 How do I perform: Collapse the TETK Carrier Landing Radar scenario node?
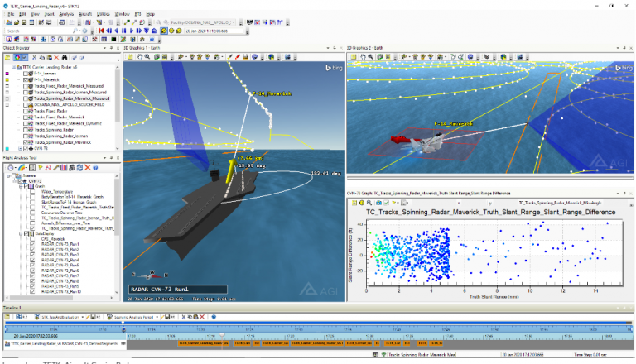[14, 67]
